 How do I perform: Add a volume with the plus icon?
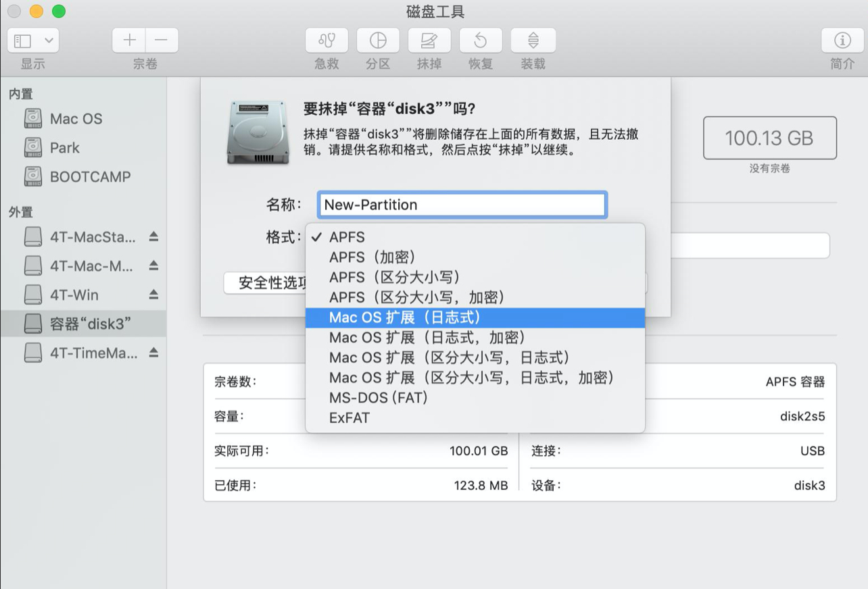point(128,40)
